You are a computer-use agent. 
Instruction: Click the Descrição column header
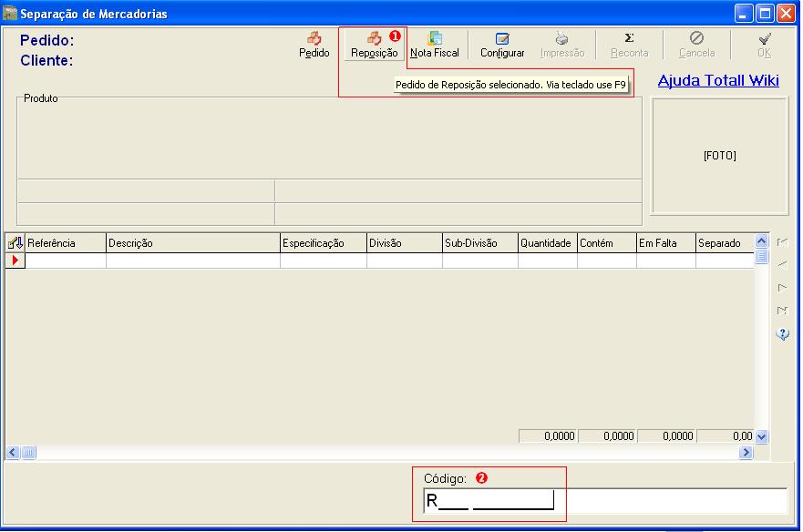click(x=193, y=243)
